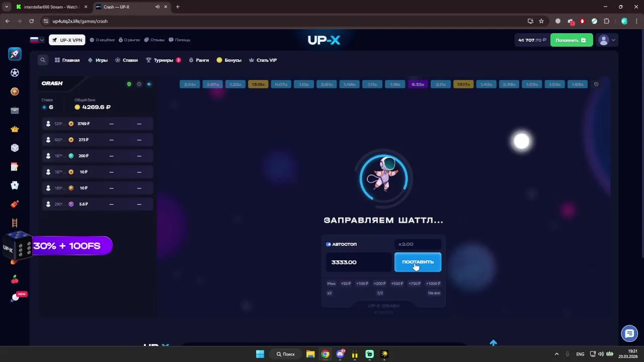Open the Игры menu item
Screen dimensions: 644x362
click(x=98, y=60)
